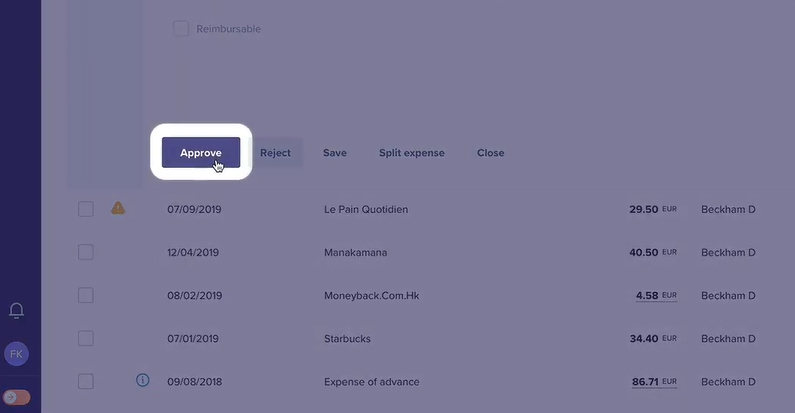The height and width of the screenshot is (413, 795).
Task: Open the notifications bell icon
Action: coord(16,310)
